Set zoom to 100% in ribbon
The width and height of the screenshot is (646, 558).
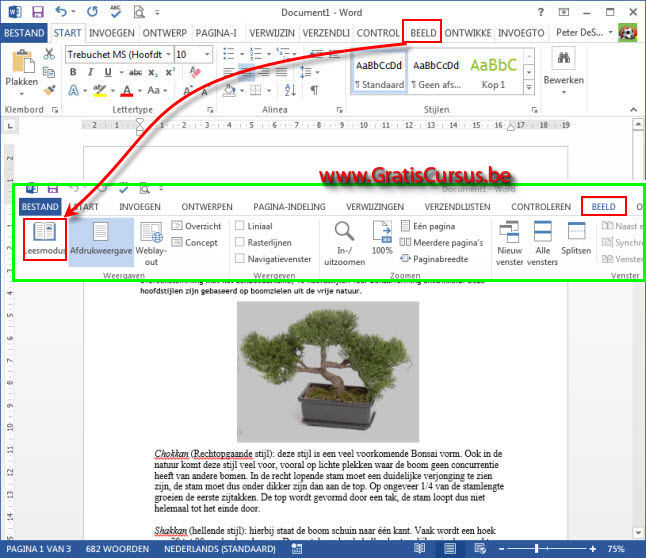pyautogui.click(x=382, y=238)
